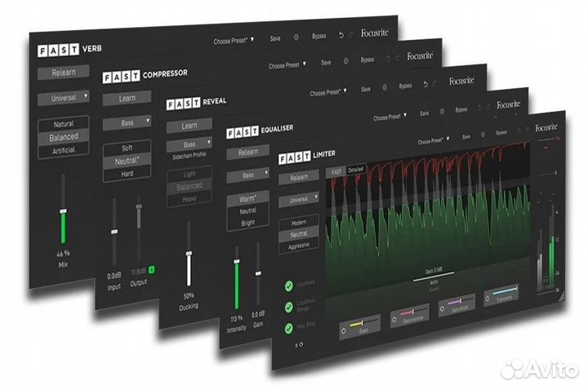Click power icon on Limiter Transients control

click(488, 299)
